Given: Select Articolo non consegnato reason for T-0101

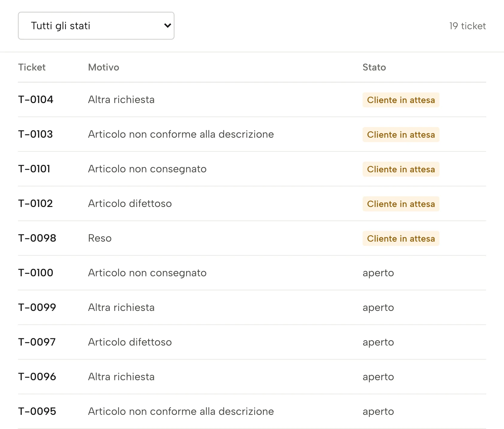Looking at the screenshot, I should 147,169.
